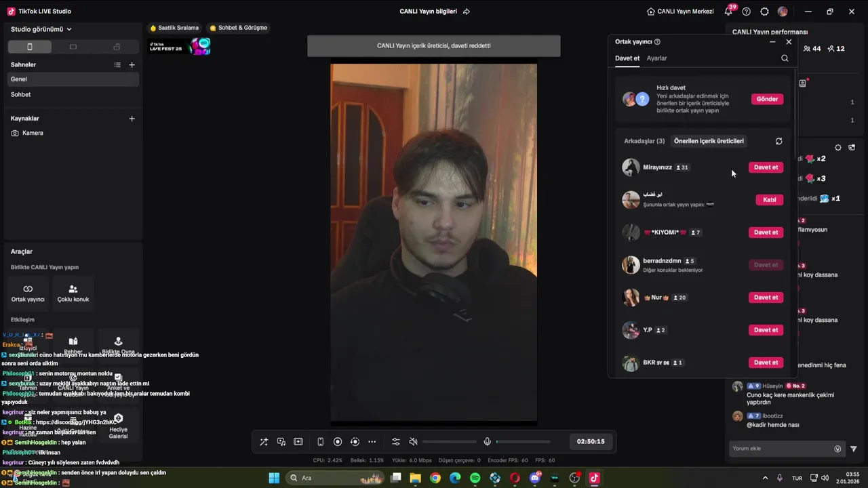Viewport: 868px width, 488px height.
Task: Click the Sohbet & Görüşme chip
Action: [239, 28]
